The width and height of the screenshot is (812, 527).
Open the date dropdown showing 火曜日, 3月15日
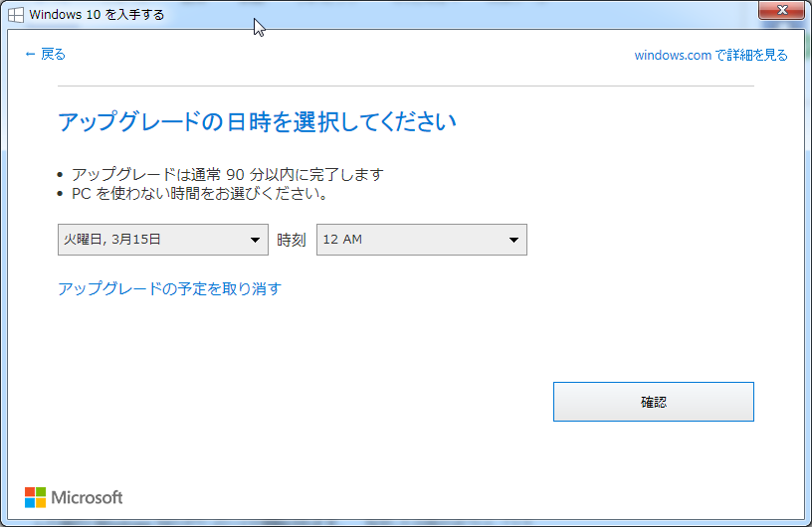(x=162, y=240)
